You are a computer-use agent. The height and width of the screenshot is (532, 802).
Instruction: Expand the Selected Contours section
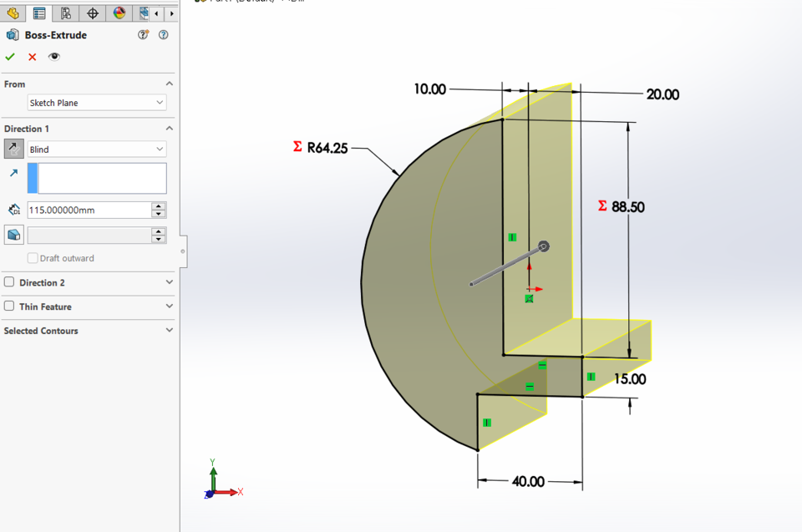(169, 330)
